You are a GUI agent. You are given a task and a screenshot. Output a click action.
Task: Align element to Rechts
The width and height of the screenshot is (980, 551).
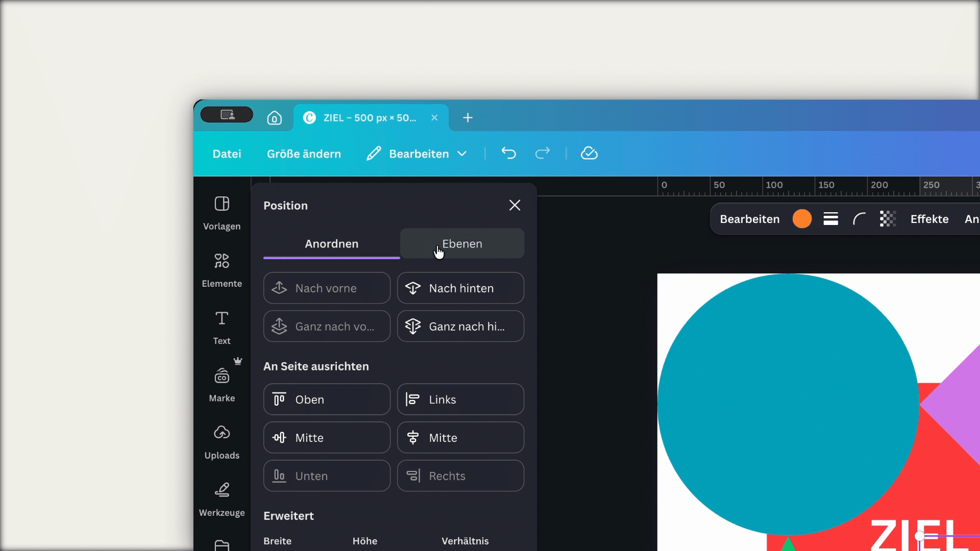coord(460,476)
